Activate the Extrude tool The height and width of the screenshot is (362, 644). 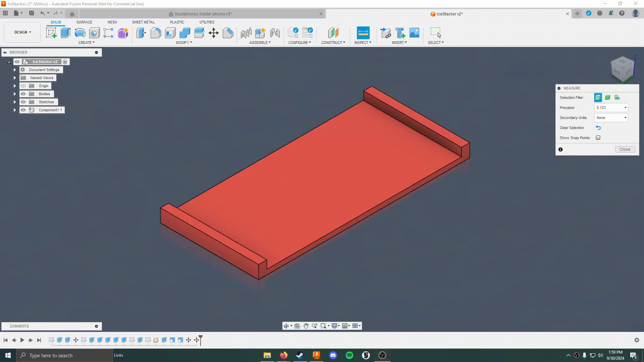pyautogui.click(x=65, y=33)
